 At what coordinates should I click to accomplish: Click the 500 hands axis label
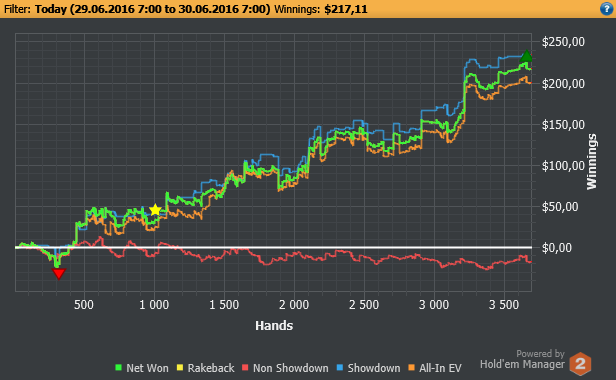pyautogui.click(x=84, y=305)
